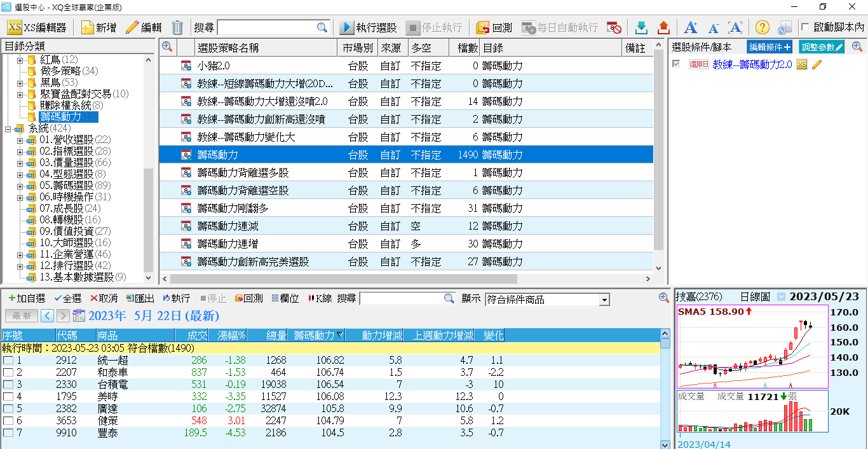Expand the 05.籌碼選股 tree node
Screen dimensions: 868x449
pyautogui.click(x=20, y=186)
